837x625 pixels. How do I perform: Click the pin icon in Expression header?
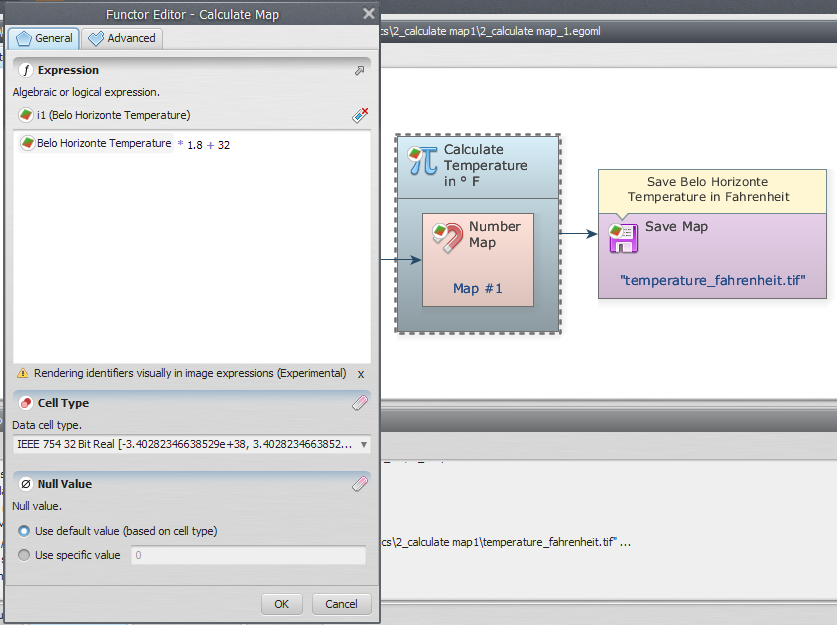[x=360, y=71]
